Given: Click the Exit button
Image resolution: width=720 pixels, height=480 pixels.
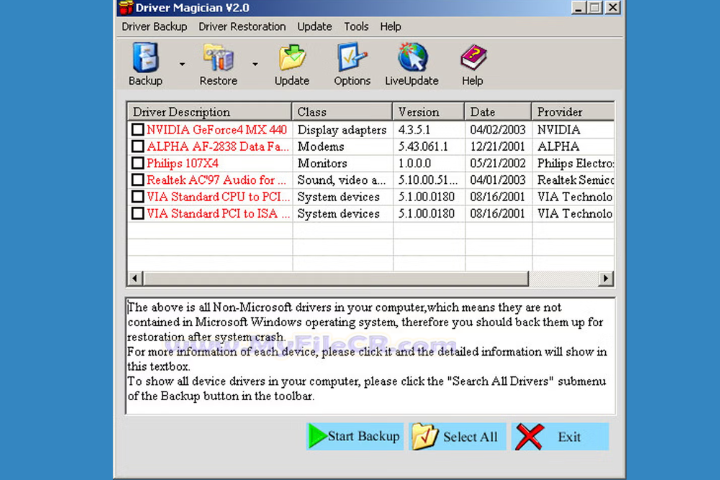Looking at the screenshot, I should (560, 436).
